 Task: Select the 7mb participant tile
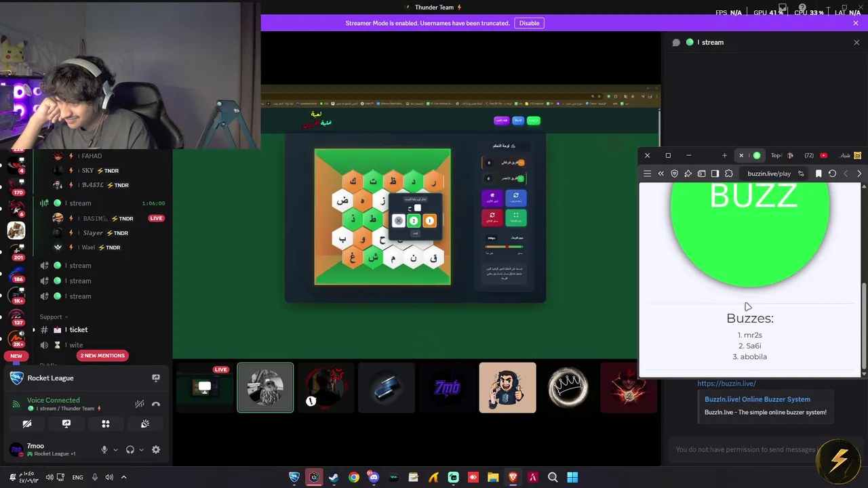pos(447,388)
